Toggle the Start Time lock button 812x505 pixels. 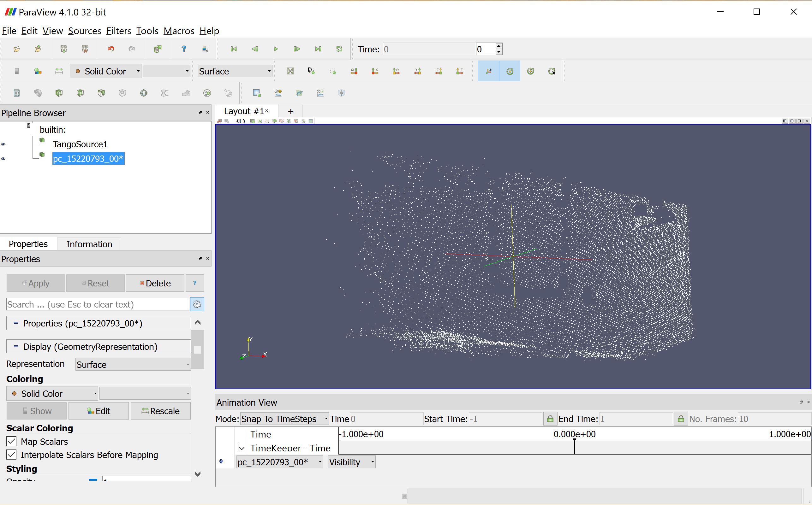[x=550, y=419]
